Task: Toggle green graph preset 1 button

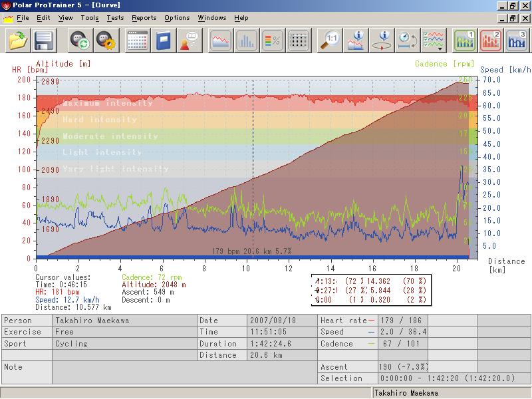Action: [x=465, y=40]
